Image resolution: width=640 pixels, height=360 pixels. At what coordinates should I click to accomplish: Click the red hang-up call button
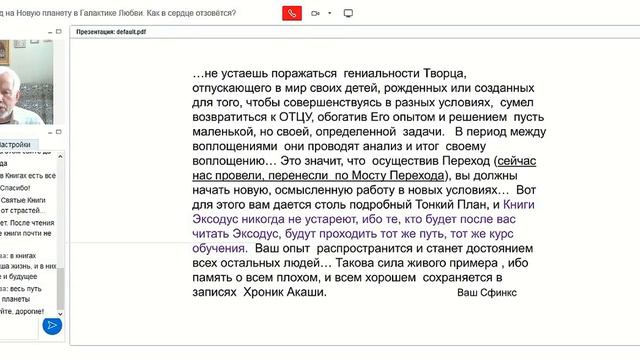coord(292,13)
